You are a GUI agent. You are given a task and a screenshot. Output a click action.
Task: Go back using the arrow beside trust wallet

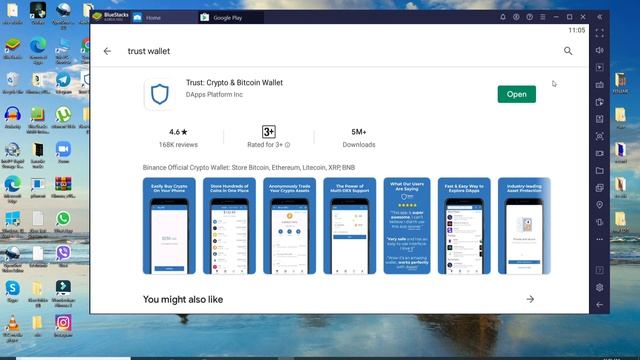107,51
